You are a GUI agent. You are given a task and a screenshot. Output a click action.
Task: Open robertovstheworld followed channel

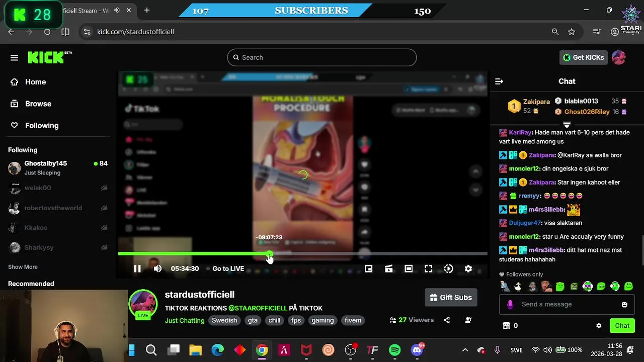58,208
